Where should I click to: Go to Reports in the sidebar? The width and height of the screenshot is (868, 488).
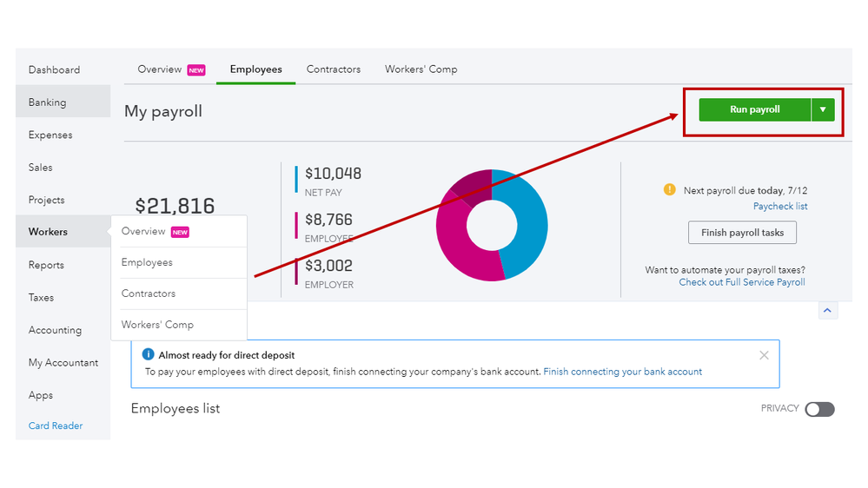[x=46, y=265]
